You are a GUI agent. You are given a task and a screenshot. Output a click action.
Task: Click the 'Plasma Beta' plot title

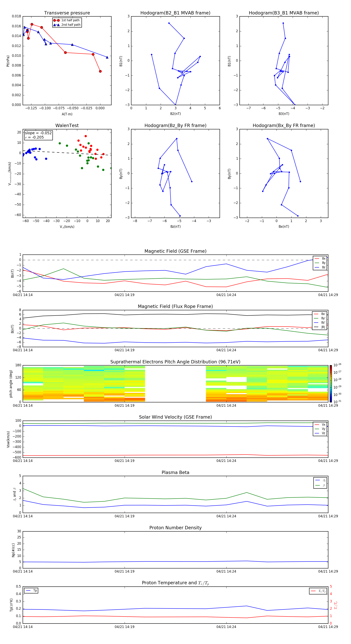point(175,473)
